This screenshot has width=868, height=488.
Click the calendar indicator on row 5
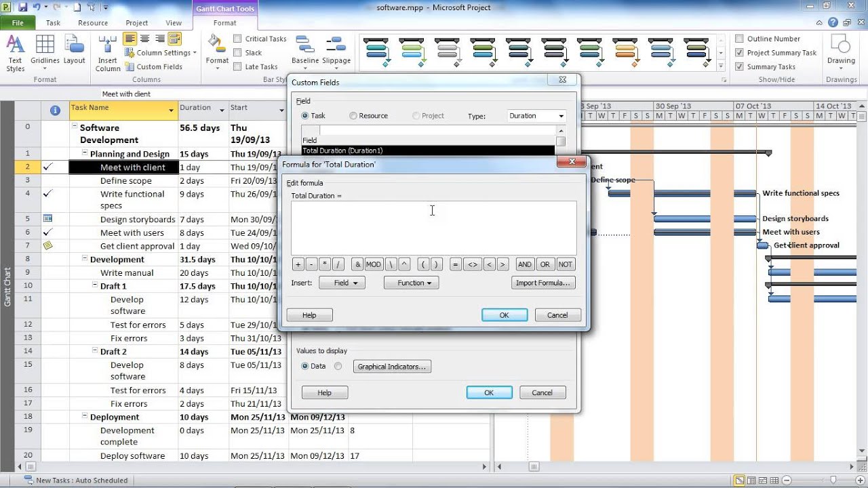tap(47, 218)
